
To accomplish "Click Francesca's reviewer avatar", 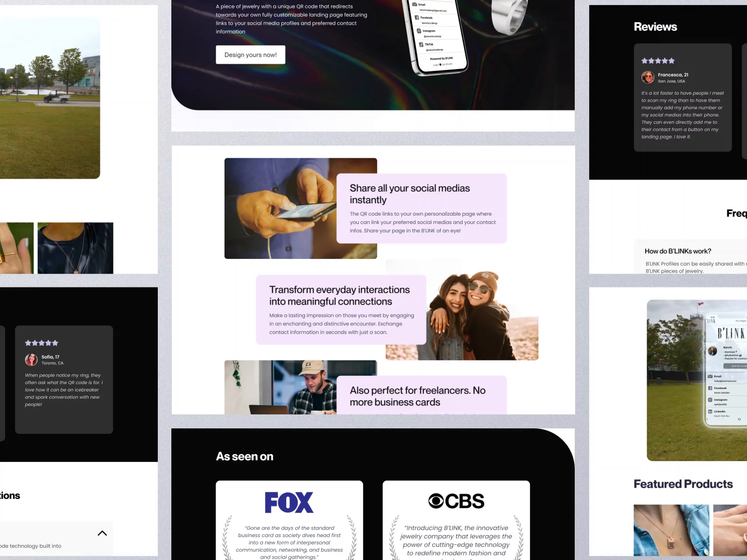I will [648, 77].
